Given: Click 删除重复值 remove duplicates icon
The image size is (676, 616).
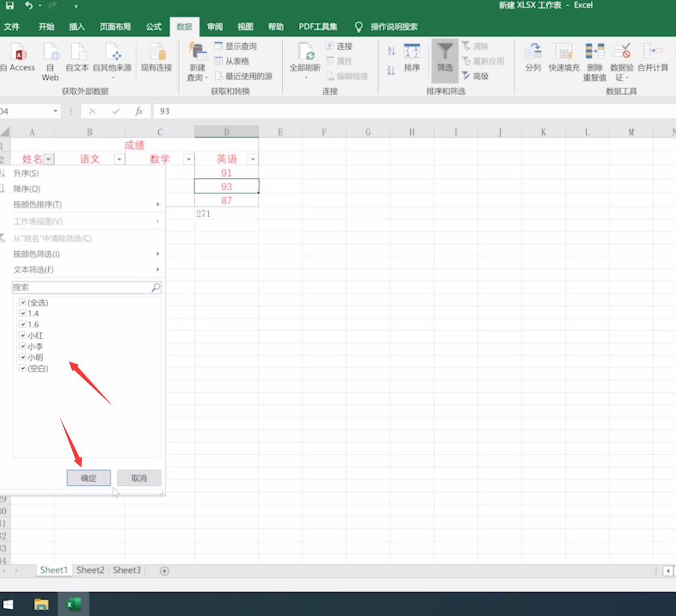Looking at the screenshot, I should pyautogui.click(x=595, y=51).
